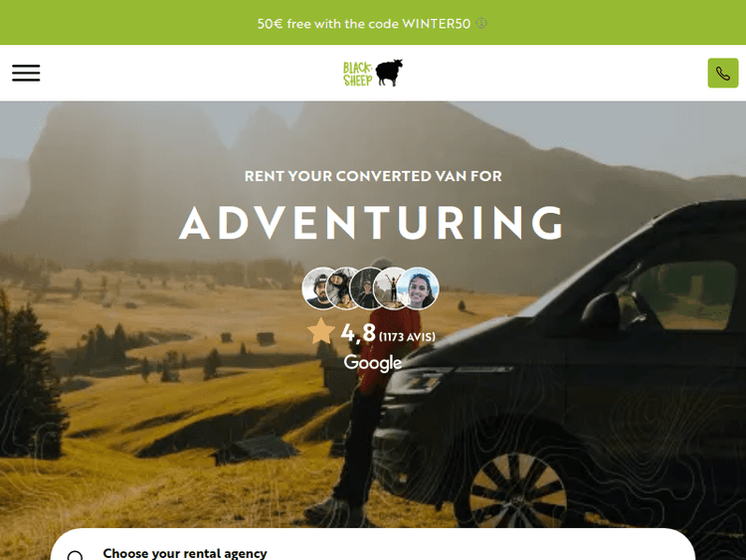Click the black sheep silhouette logo
The image size is (746, 560).
click(389, 73)
